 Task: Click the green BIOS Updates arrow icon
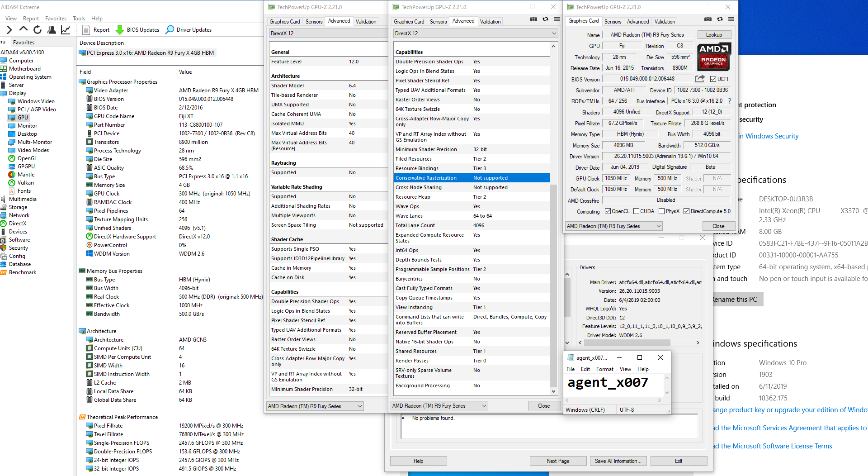120,30
